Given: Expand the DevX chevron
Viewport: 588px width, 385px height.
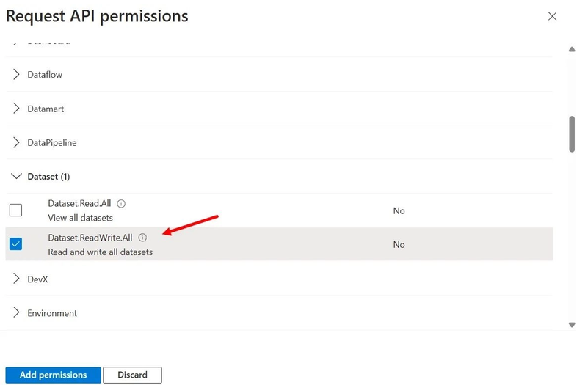Looking at the screenshot, I should pyautogui.click(x=16, y=279).
